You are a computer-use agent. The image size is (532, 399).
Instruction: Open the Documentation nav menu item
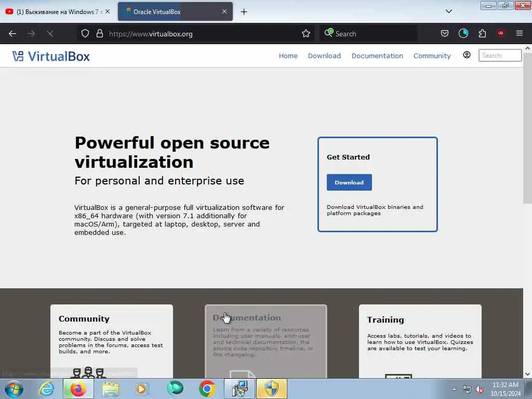click(377, 56)
